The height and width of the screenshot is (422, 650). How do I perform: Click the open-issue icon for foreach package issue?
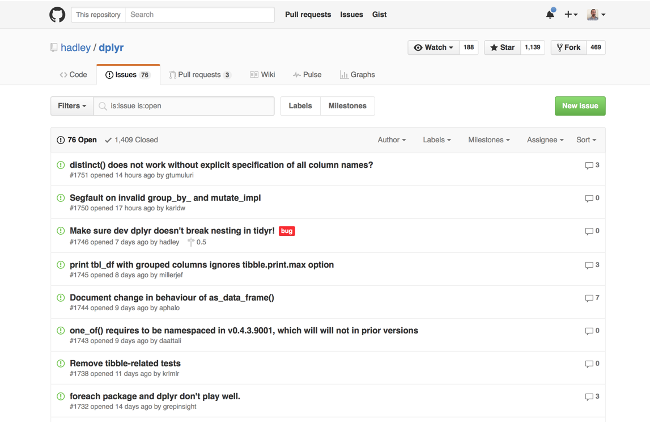tap(61, 396)
